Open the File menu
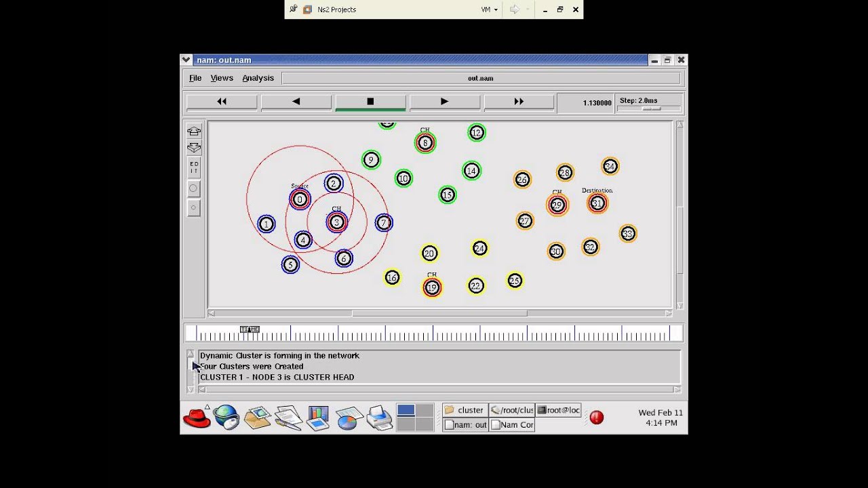This screenshot has width=868, height=488. 195,78
